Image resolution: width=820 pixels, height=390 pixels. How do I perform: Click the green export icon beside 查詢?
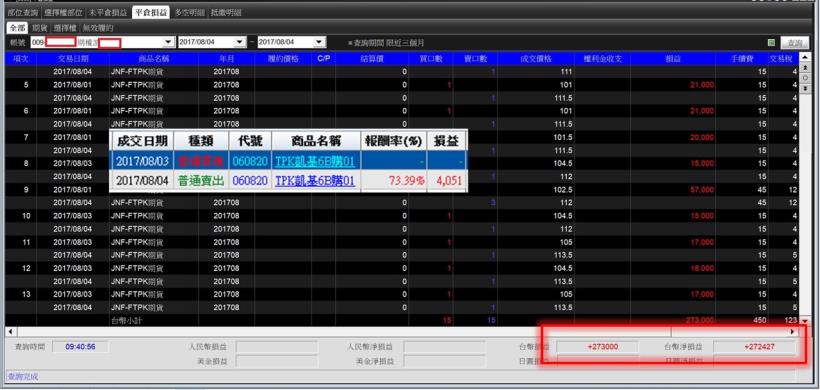pos(771,43)
